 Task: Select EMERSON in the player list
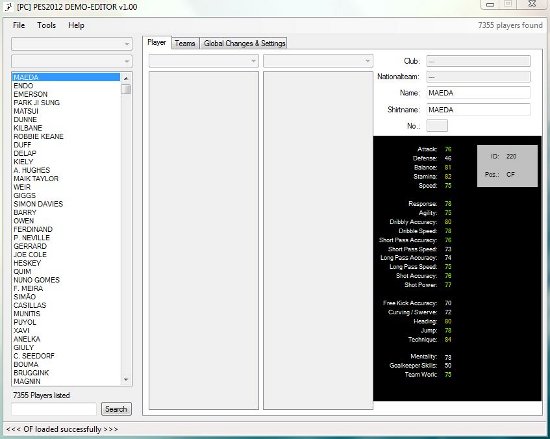point(66,94)
